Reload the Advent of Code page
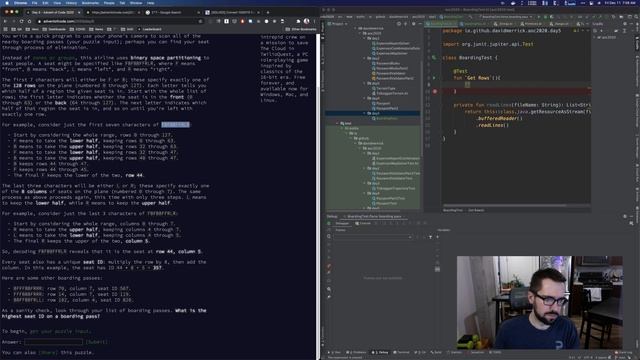The height and width of the screenshot is (360, 640). pos(22,21)
